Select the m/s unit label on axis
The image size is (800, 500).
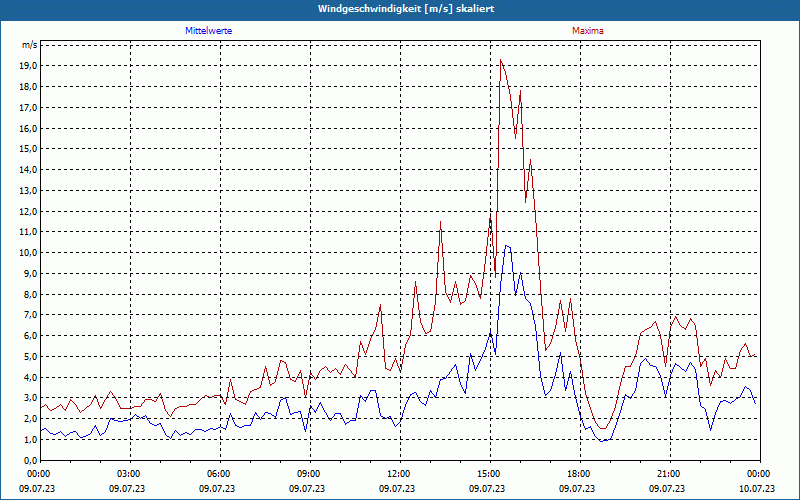pos(29,45)
